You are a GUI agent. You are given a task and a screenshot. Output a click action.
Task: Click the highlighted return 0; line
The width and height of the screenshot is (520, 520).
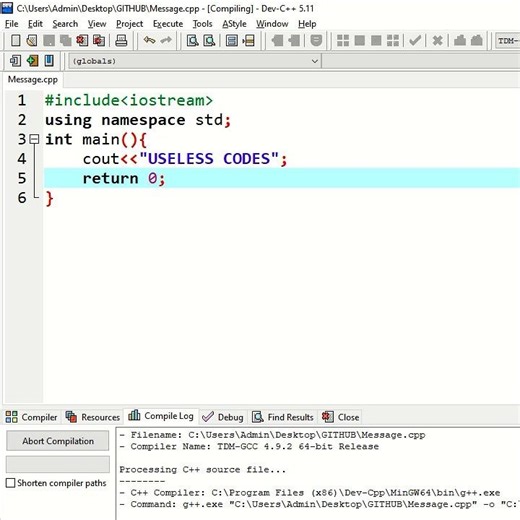point(282,178)
